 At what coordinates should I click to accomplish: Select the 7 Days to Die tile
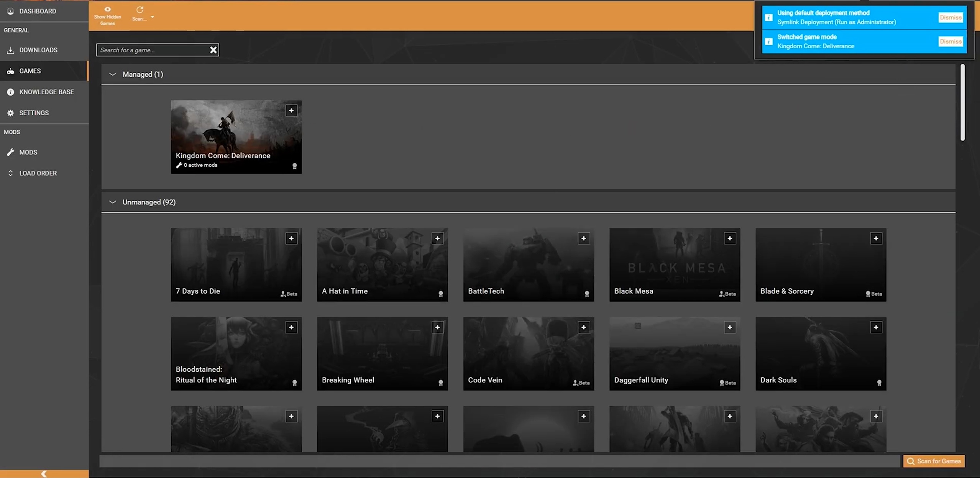coord(236,264)
